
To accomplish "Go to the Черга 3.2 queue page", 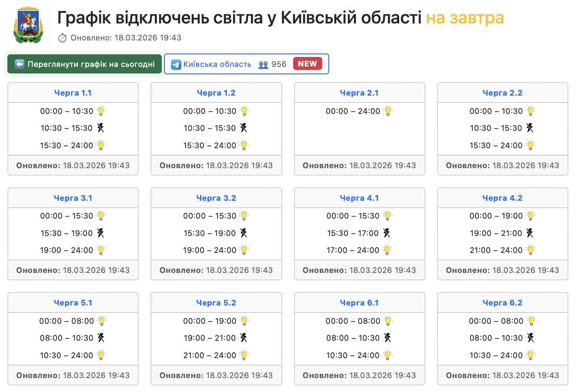I will click(216, 198).
